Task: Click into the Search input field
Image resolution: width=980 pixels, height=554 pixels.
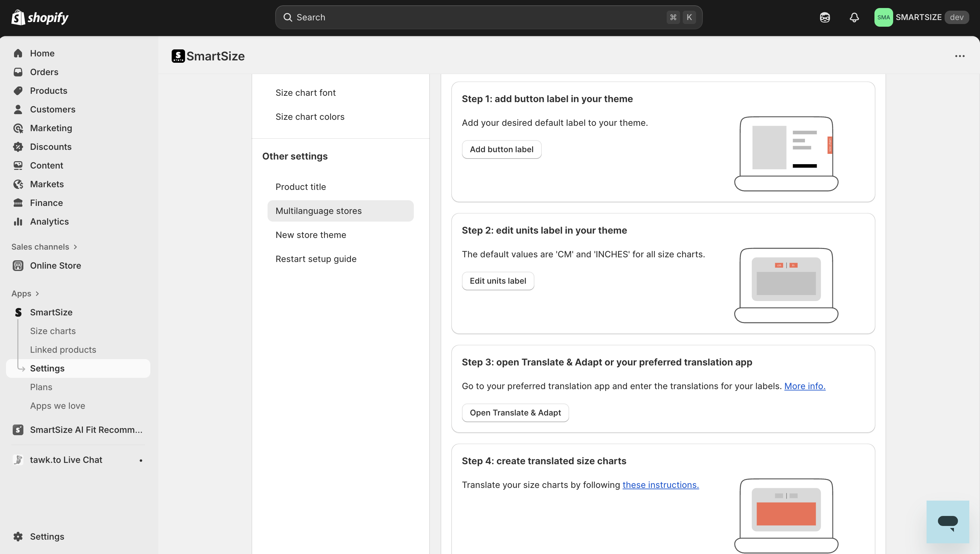Action: [x=476, y=17]
